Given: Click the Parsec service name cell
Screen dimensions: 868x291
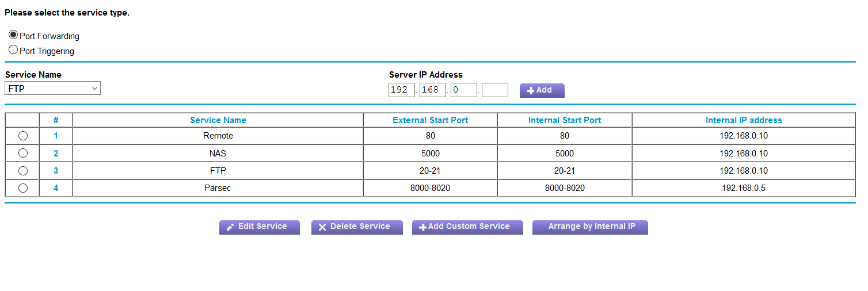Looking at the screenshot, I should pyautogui.click(x=218, y=188).
